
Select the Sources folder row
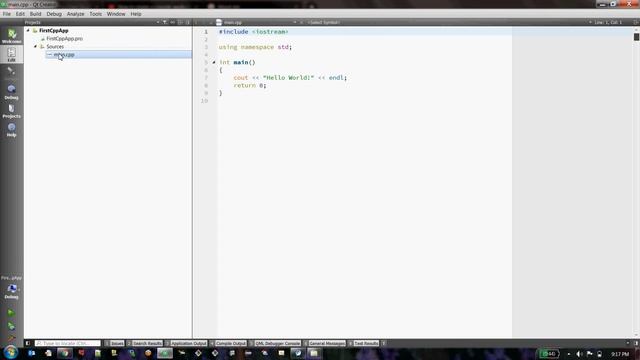click(55, 47)
